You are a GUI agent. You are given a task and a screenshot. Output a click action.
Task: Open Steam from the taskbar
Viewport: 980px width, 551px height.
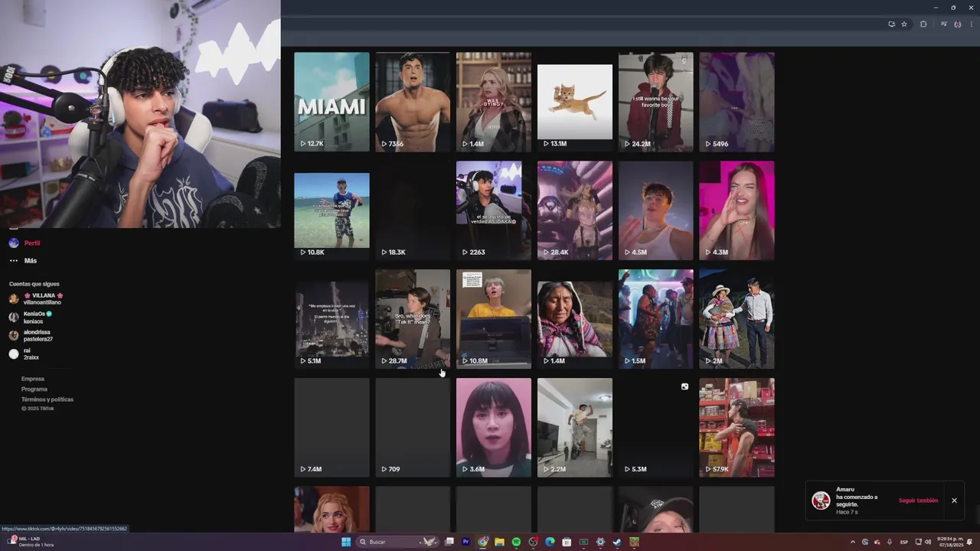(617, 542)
